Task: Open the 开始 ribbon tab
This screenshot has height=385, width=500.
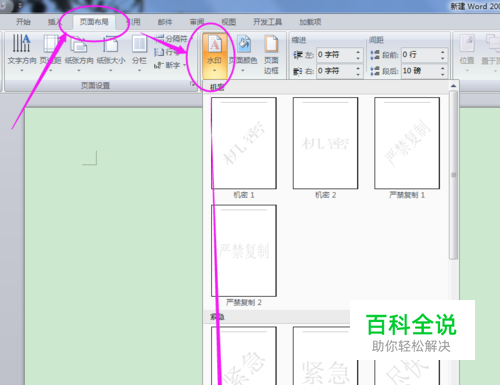Action: [x=23, y=22]
